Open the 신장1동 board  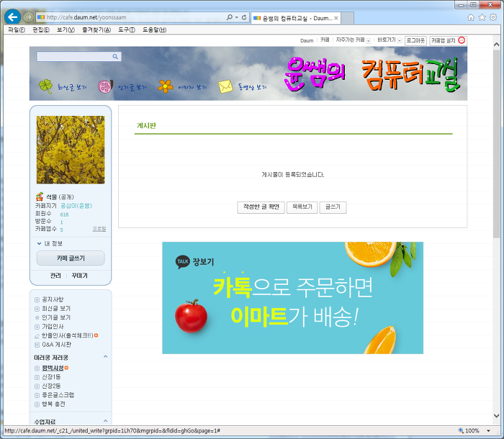tap(51, 376)
